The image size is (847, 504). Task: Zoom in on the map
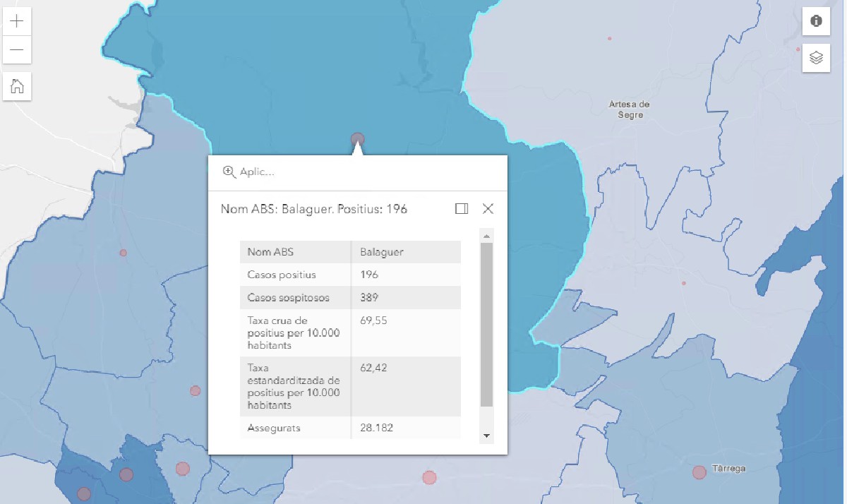pos(17,20)
